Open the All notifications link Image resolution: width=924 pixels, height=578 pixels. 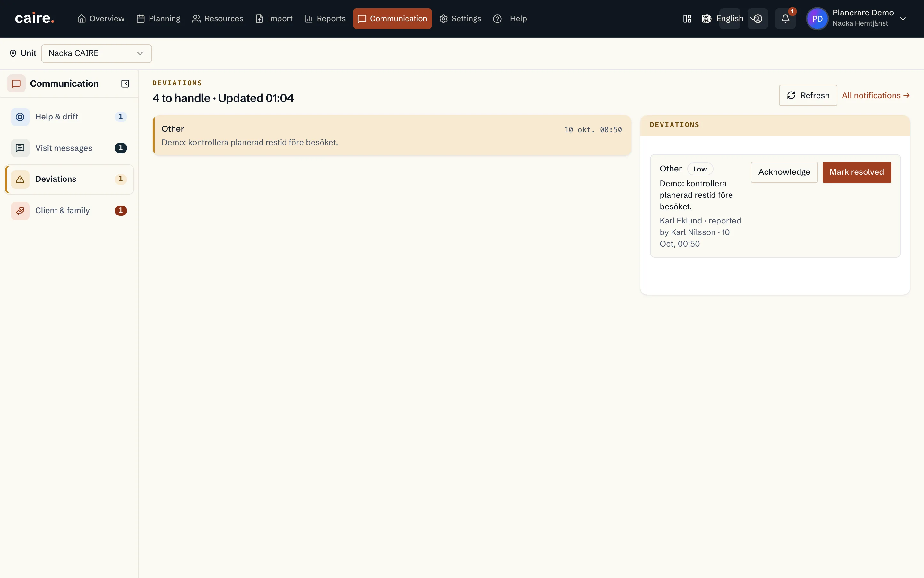click(876, 95)
